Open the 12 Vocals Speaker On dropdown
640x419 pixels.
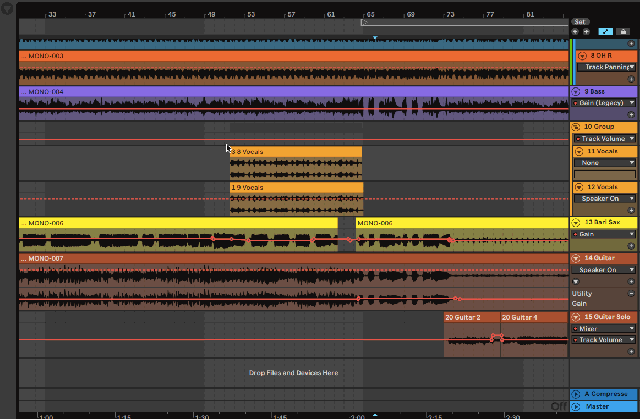pyautogui.click(x=604, y=198)
